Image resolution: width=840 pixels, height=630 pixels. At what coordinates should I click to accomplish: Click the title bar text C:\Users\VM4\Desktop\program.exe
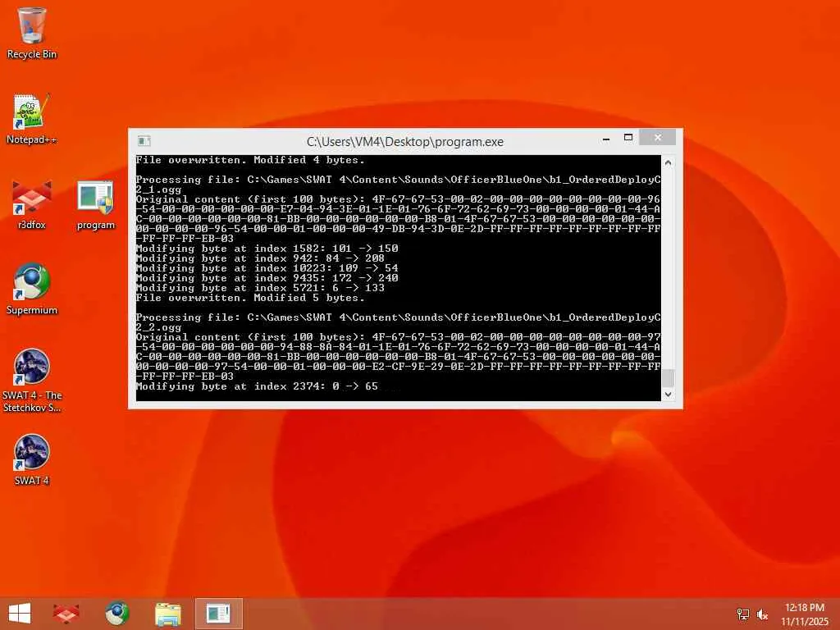pos(405,142)
